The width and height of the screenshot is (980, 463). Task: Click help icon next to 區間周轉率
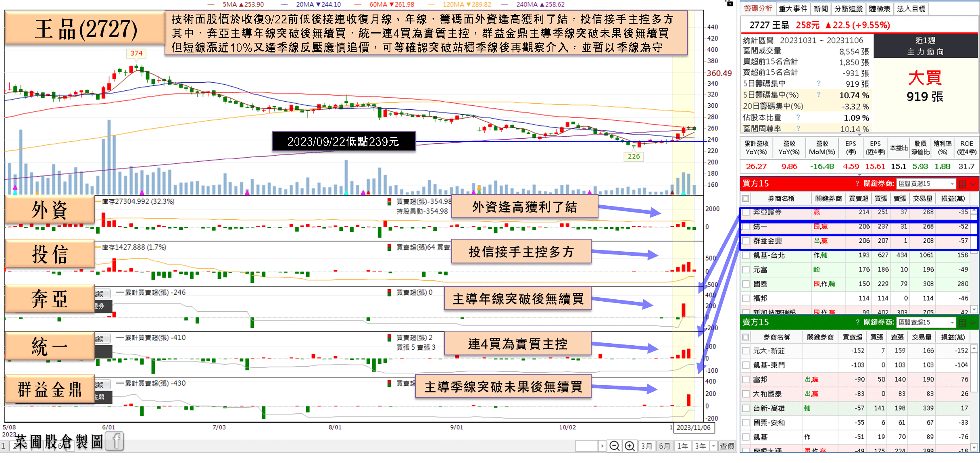coord(798,129)
